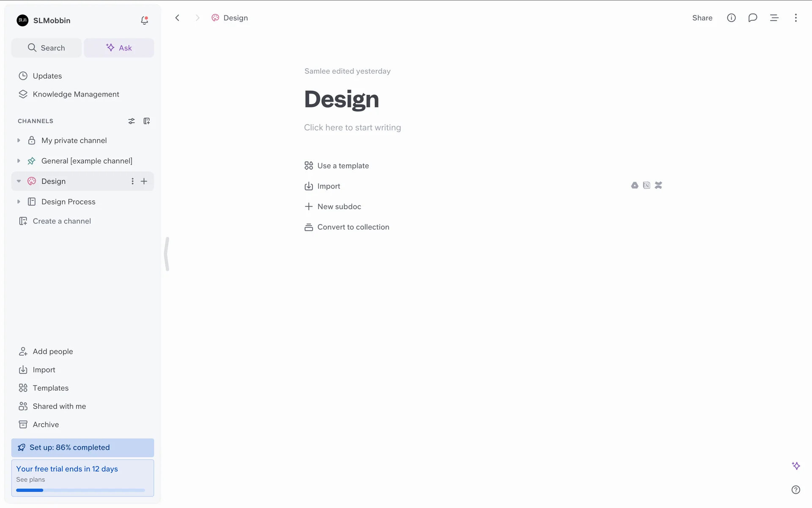Click the channel filter settings icon
The height and width of the screenshot is (508, 812).
[x=132, y=121]
